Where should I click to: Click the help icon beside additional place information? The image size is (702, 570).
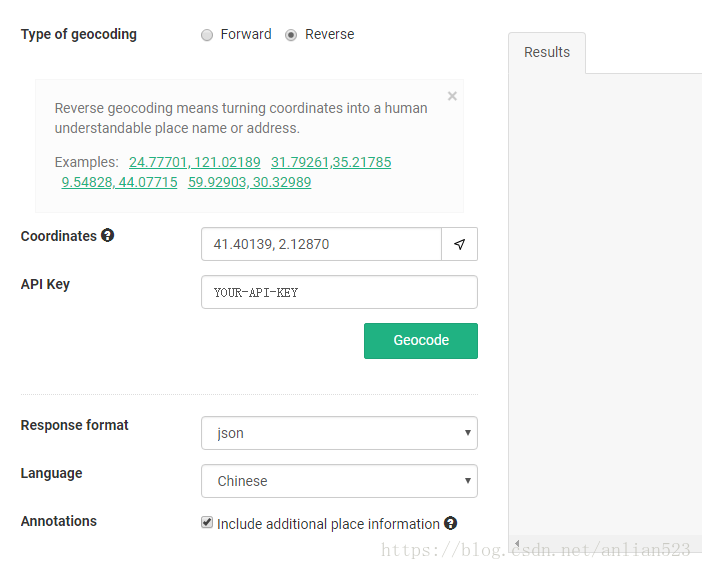coord(451,523)
